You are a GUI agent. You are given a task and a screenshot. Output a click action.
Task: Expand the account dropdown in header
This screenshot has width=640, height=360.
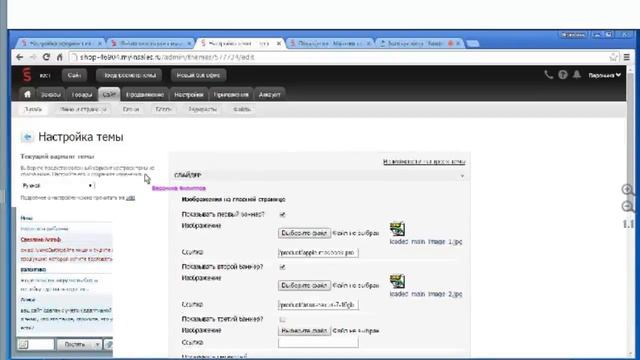pos(604,75)
